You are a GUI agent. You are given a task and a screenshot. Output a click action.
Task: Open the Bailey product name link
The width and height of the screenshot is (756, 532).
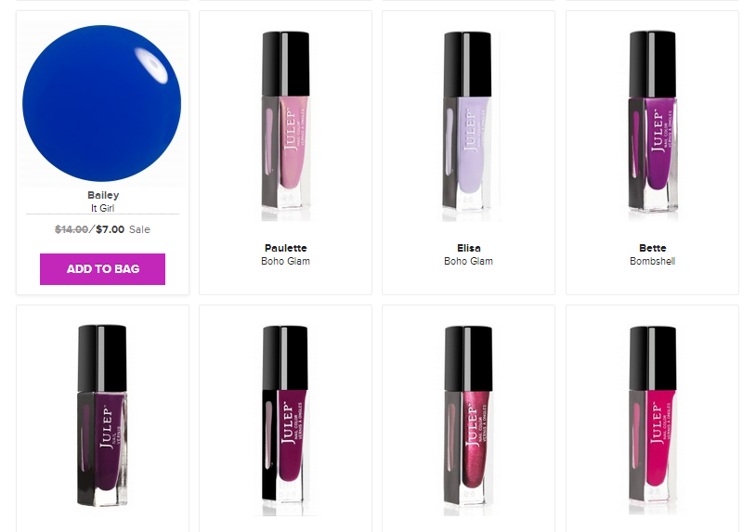(103, 195)
